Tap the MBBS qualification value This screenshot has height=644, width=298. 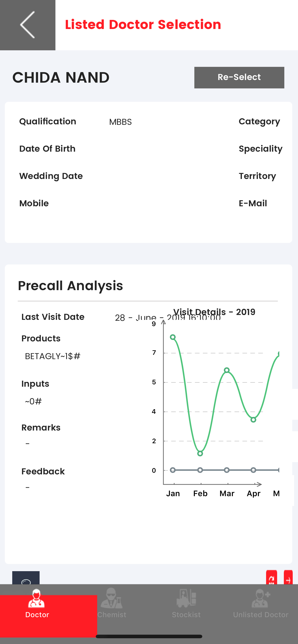(x=120, y=122)
